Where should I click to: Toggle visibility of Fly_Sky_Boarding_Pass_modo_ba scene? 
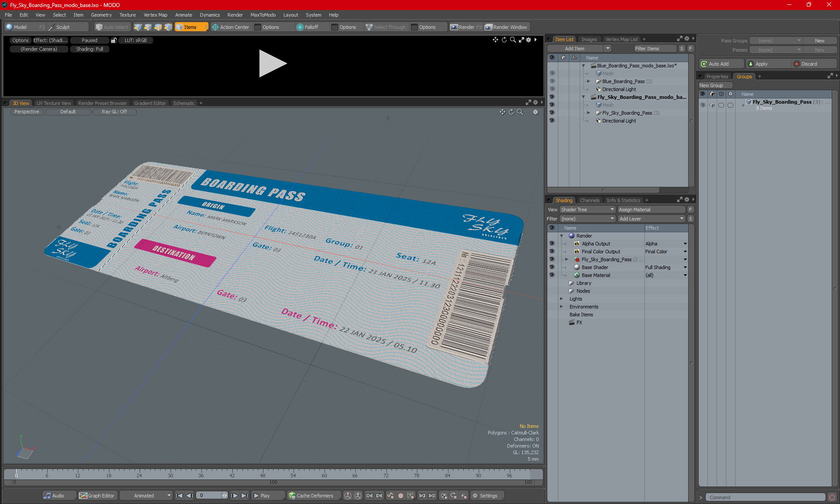(552, 97)
